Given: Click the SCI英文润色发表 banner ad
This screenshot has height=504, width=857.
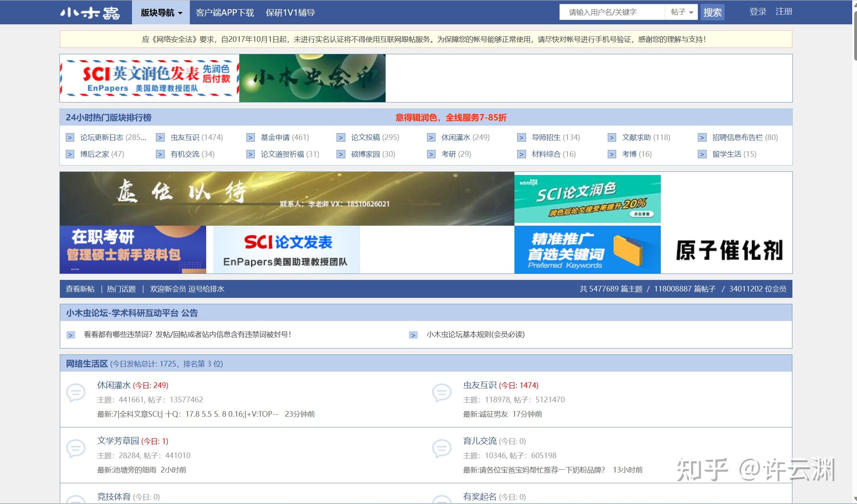Looking at the screenshot, I should [150, 78].
